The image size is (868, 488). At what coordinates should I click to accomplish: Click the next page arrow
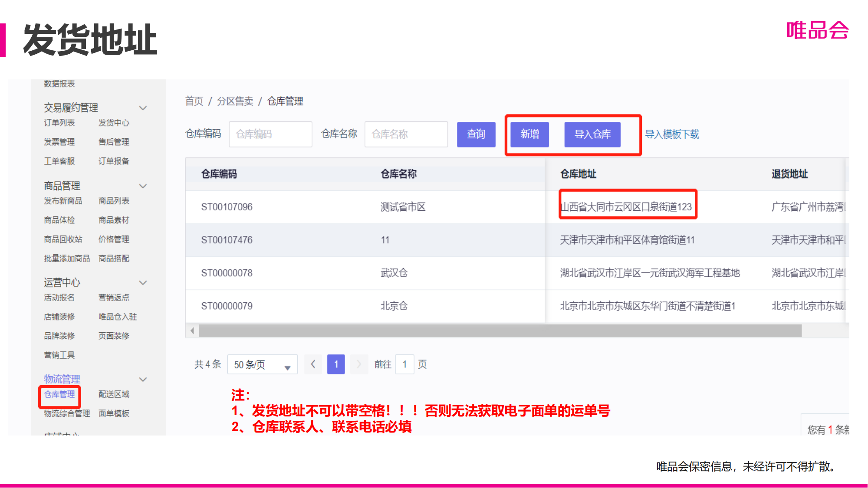pos(359,364)
